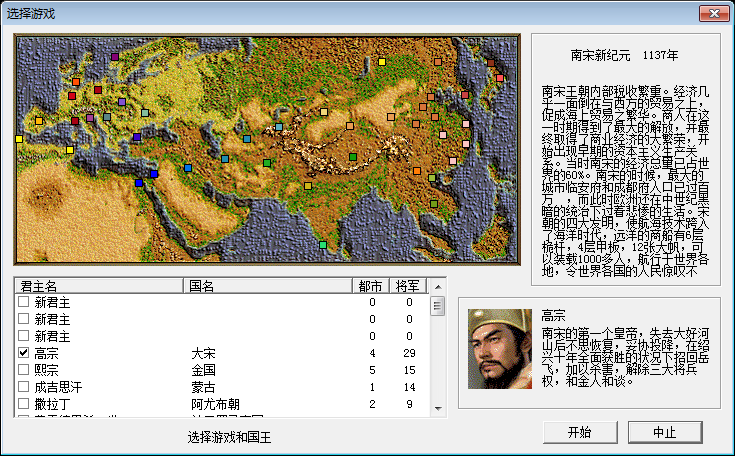The width and height of the screenshot is (735, 456).
Task: Click the amber marker on the Iberian peninsula
Action: click(x=39, y=121)
